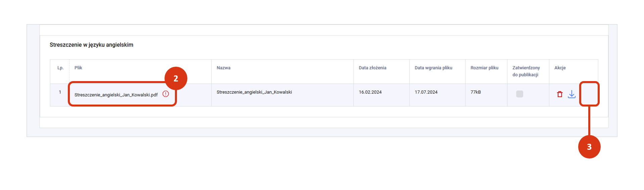The height and width of the screenshot is (190, 644).
Task: Click the Nazwa cell Streszczenie_angielski_Jan_Kowalski
Action: (x=254, y=92)
